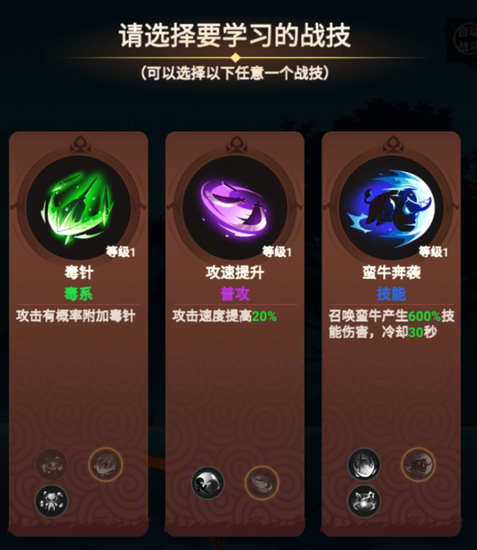Click the blue 技能 category label
The image size is (477, 550).
pyautogui.click(x=391, y=294)
